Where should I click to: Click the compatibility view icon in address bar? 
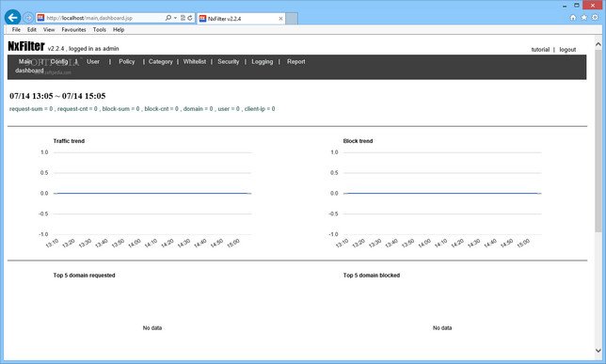(183, 18)
